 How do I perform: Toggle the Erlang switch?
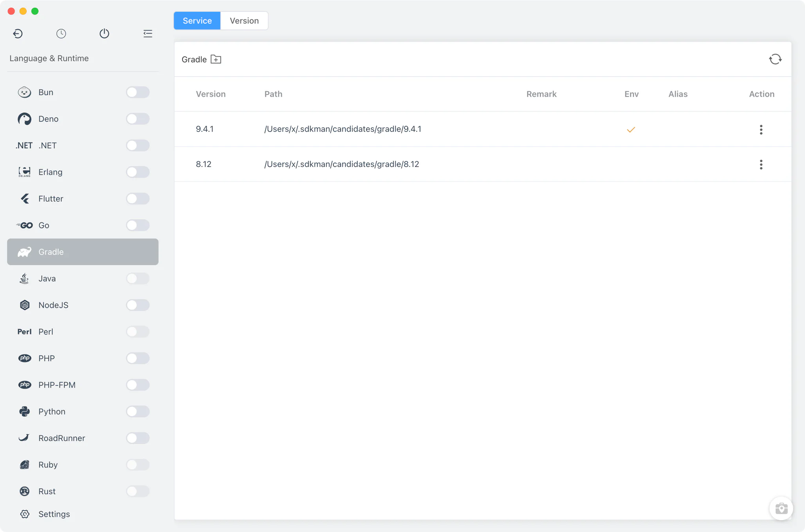(138, 172)
